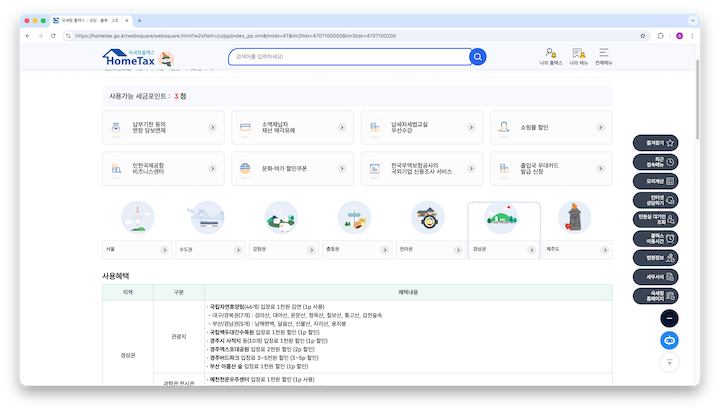
Task: Expand 서울 region arrow
Action: [x=164, y=250]
